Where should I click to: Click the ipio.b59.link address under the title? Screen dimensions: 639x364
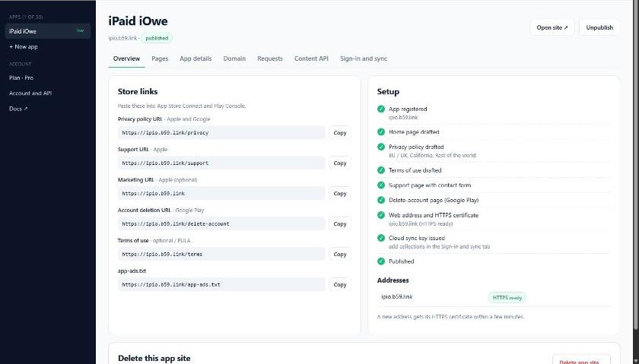(x=122, y=38)
